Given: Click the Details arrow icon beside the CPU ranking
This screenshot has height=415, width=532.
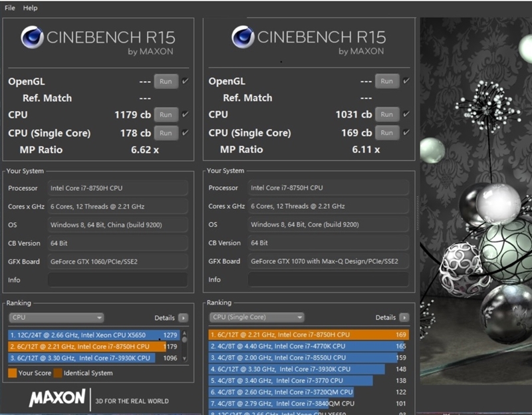Looking at the screenshot, I should 183,318.
